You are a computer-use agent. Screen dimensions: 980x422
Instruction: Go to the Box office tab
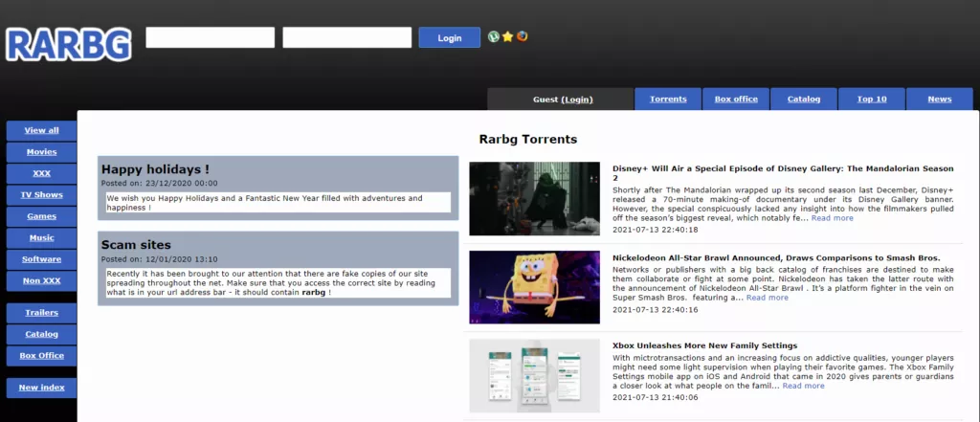click(x=736, y=99)
